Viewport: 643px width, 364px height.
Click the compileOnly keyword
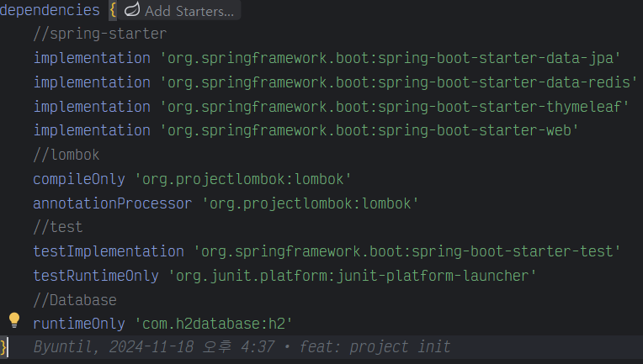click(79, 179)
